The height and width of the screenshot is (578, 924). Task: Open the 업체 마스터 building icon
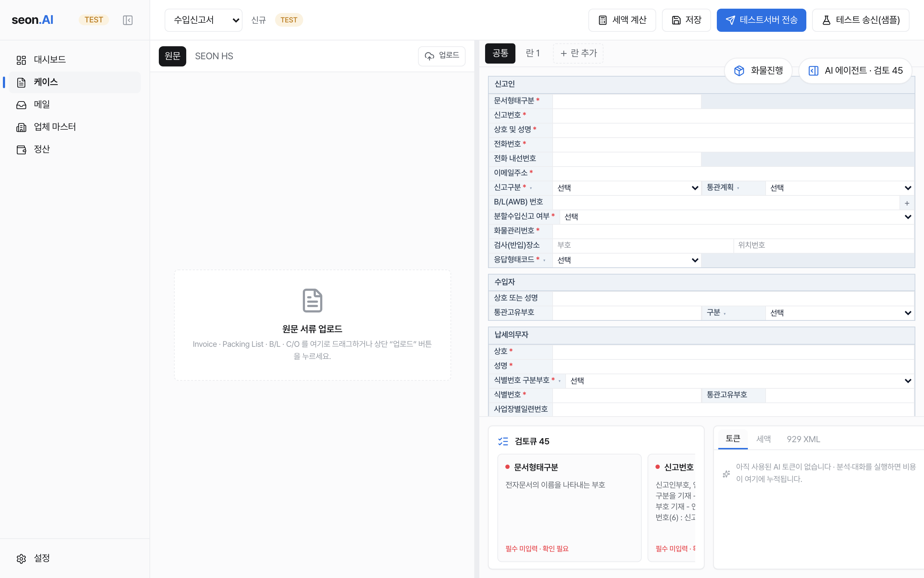pos(21,127)
